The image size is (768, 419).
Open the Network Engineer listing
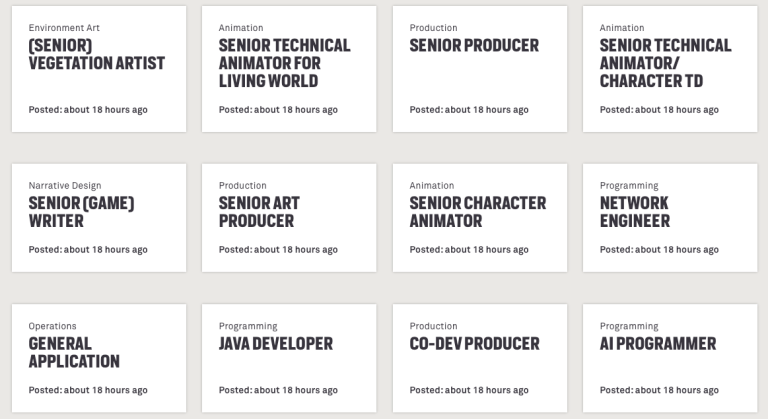670,218
